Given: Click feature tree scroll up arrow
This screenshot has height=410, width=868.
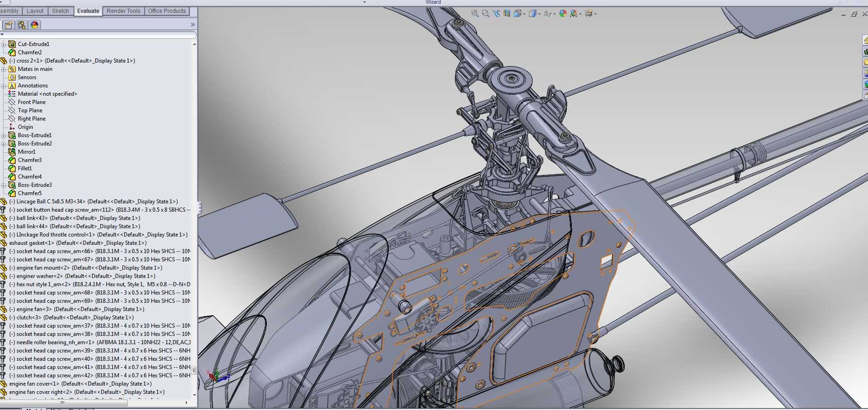Looking at the screenshot, I should tap(195, 44).
